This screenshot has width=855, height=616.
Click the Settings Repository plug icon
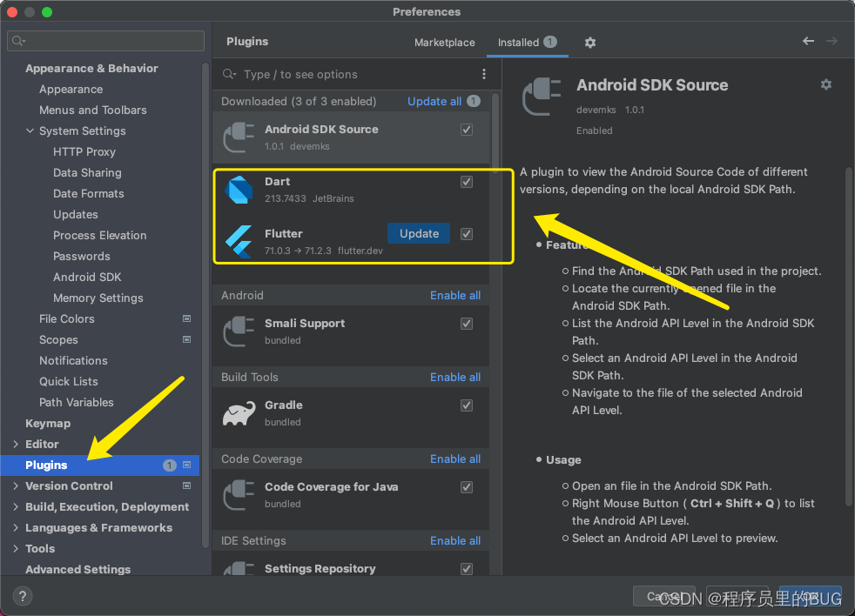click(x=239, y=568)
